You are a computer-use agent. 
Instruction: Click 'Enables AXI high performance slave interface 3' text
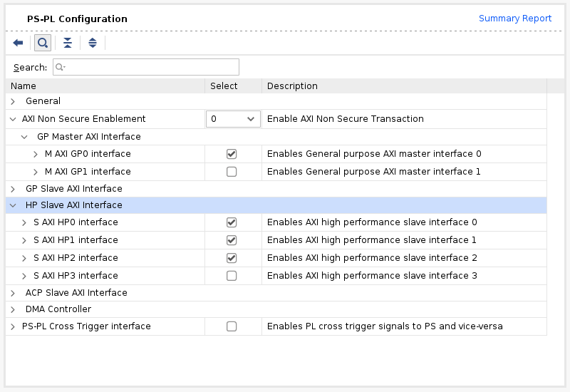coord(372,275)
